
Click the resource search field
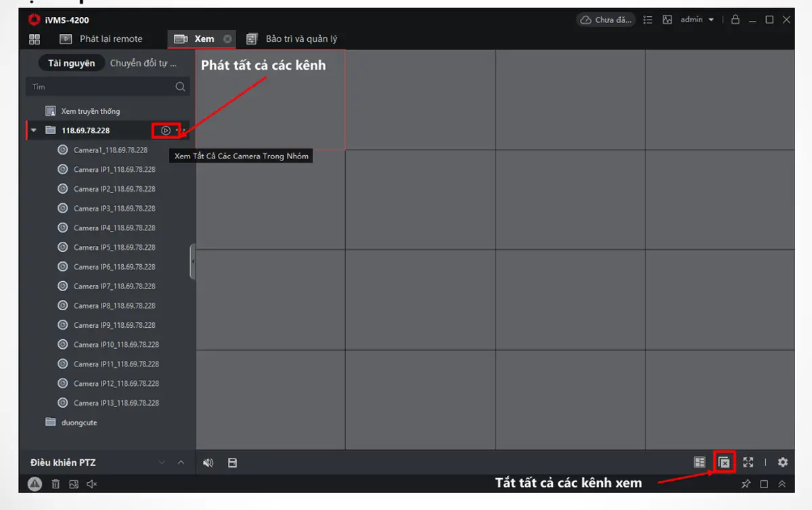coord(101,87)
